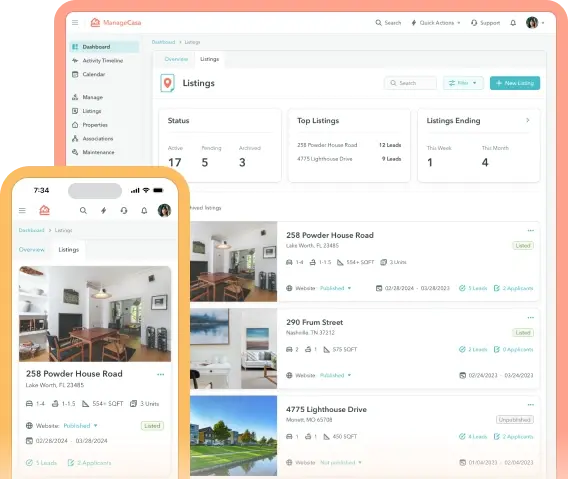Open the mobile hamburger menu icon
The height and width of the screenshot is (479, 568).
point(22,210)
